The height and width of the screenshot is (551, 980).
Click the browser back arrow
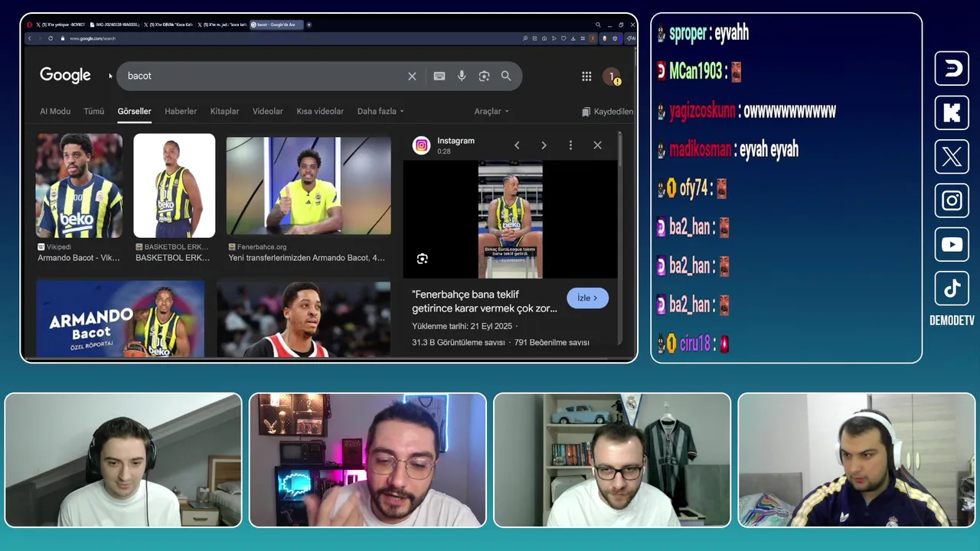point(29,38)
